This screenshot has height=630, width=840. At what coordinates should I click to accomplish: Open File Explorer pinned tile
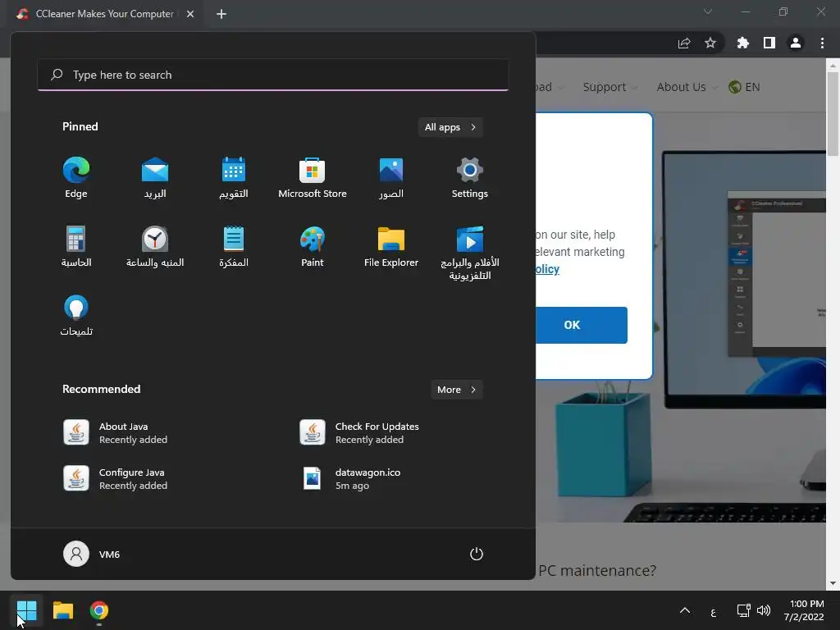(x=391, y=247)
